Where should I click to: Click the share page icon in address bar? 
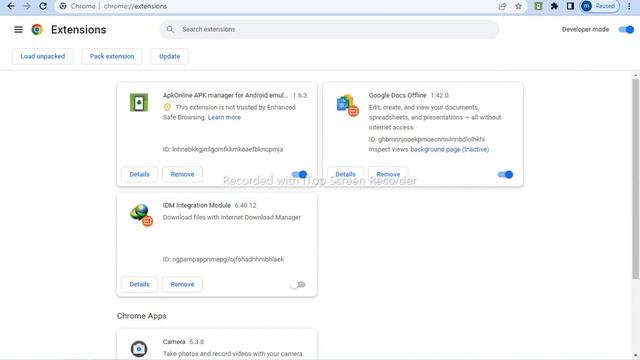pyautogui.click(x=502, y=6)
